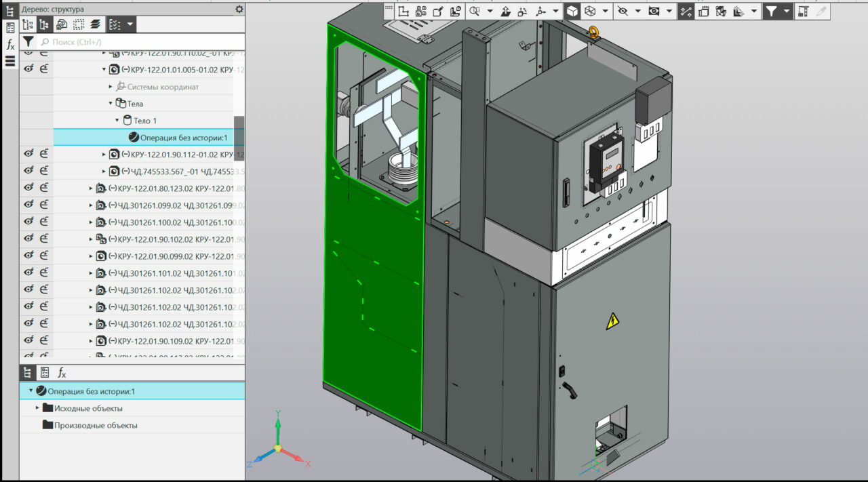Click the zoom magnifier tool in view toolbar
This screenshot has width=868, height=482.
coord(475,11)
